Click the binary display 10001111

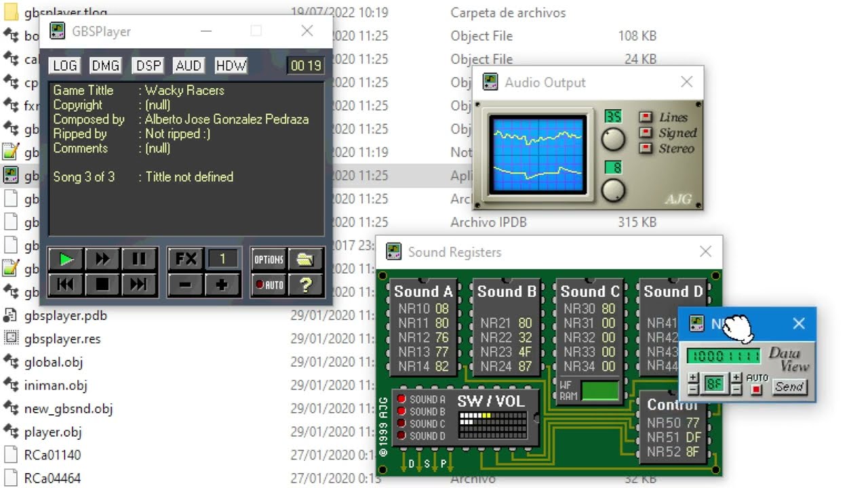pyautogui.click(x=724, y=356)
